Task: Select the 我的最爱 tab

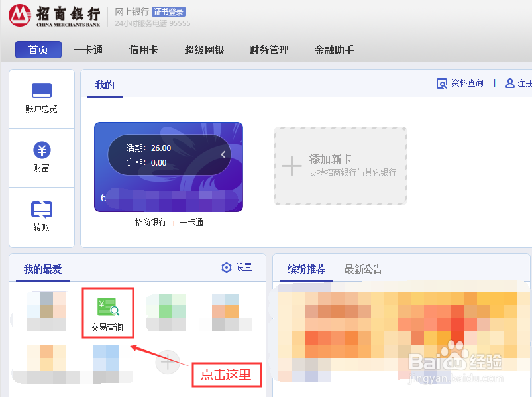Action: click(x=43, y=270)
